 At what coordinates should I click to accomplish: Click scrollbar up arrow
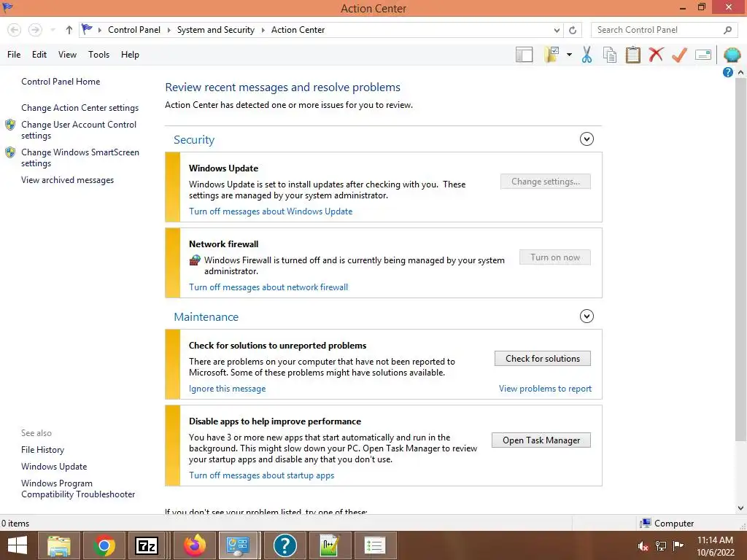pos(741,72)
